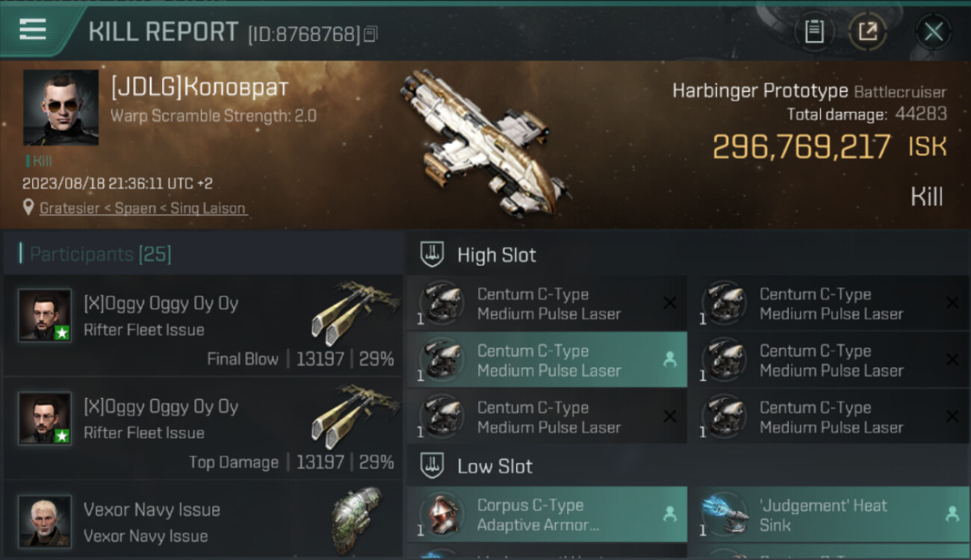
Task: Open Final Blow participant Oggy Oggy entry
Action: [x=203, y=326]
